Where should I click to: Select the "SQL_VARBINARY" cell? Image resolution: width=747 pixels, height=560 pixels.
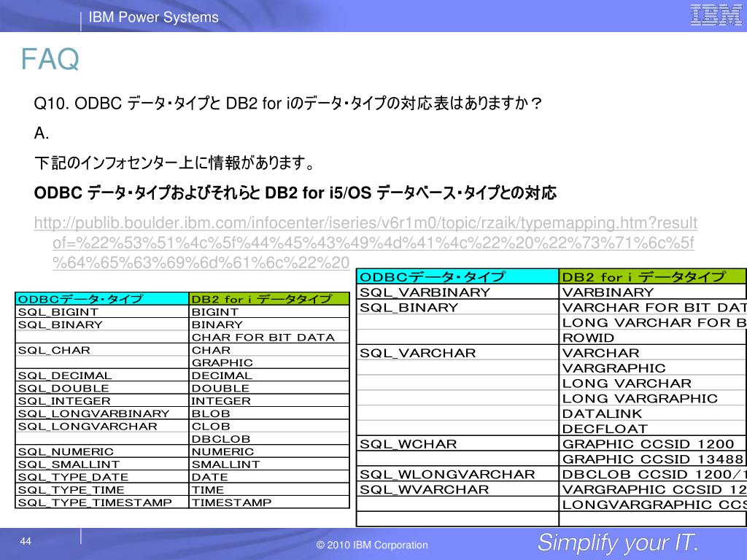457,292
